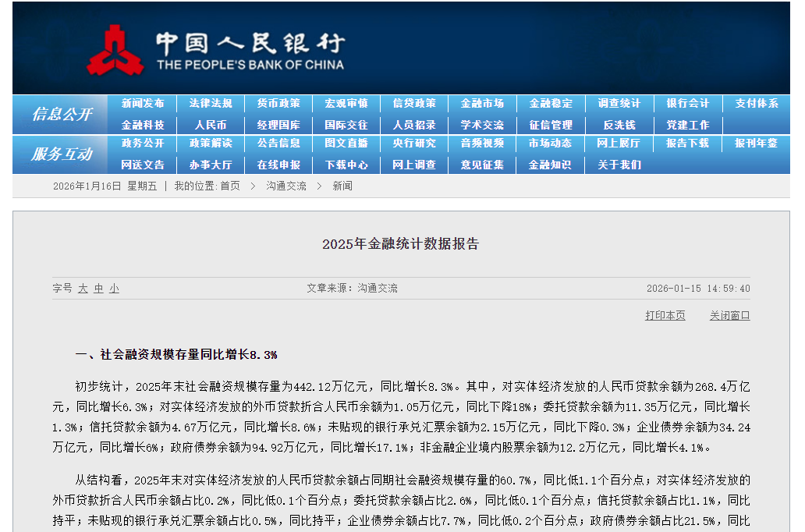
Task: Click the 人民币 navigation link
Action: pyautogui.click(x=211, y=125)
